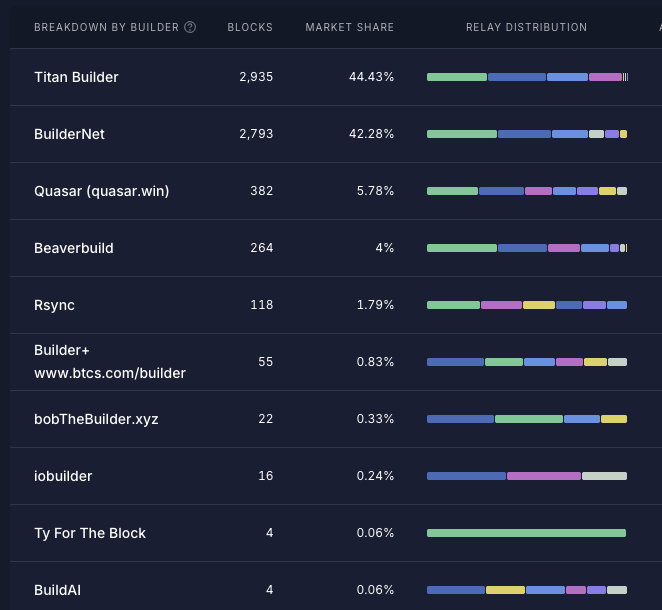The image size is (662, 610).
Task: Click the 0.33% market share value
Action: coord(375,419)
